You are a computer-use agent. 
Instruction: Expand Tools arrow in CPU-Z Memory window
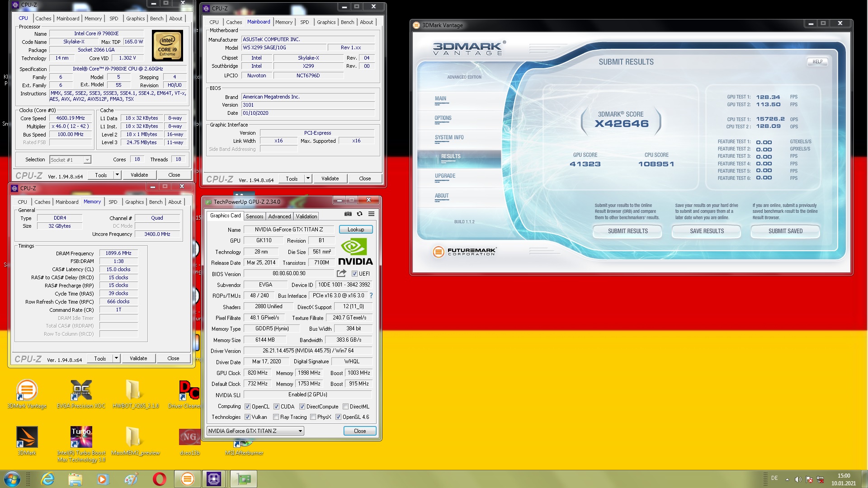pos(116,358)
